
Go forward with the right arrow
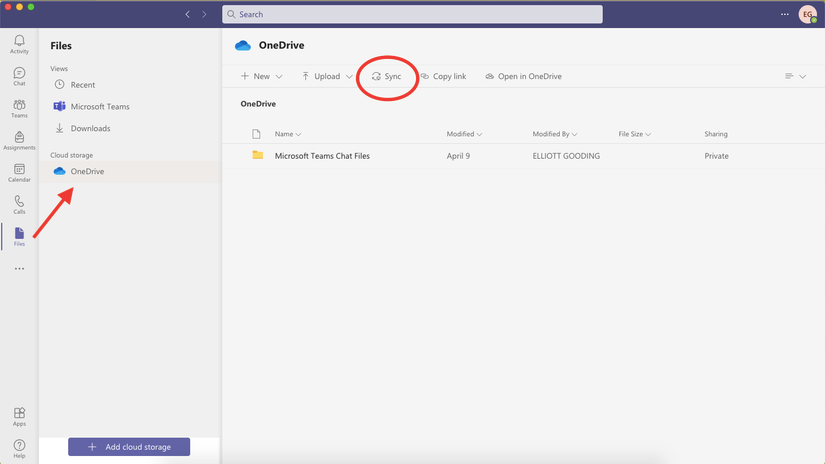[x=204, y=14]
